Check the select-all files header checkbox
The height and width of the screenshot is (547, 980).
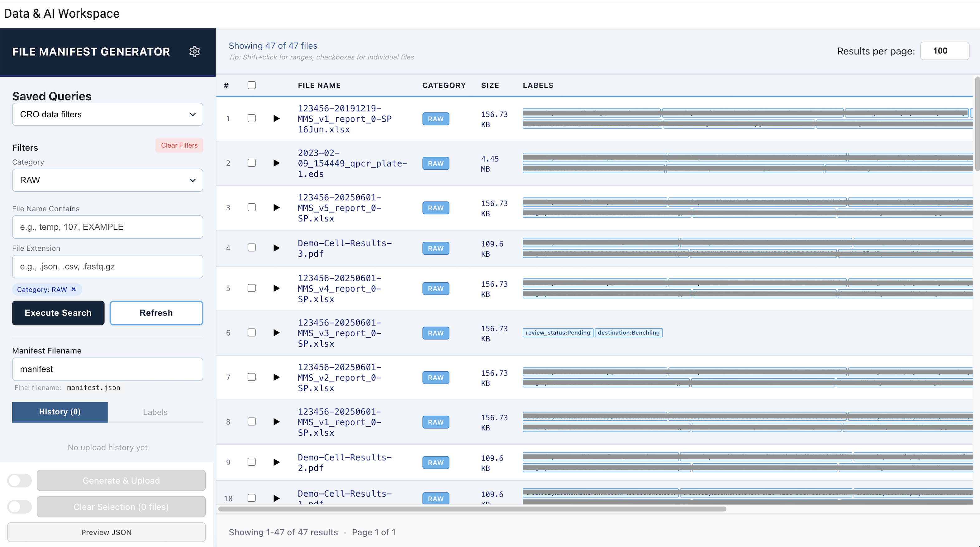coord(251,85)
